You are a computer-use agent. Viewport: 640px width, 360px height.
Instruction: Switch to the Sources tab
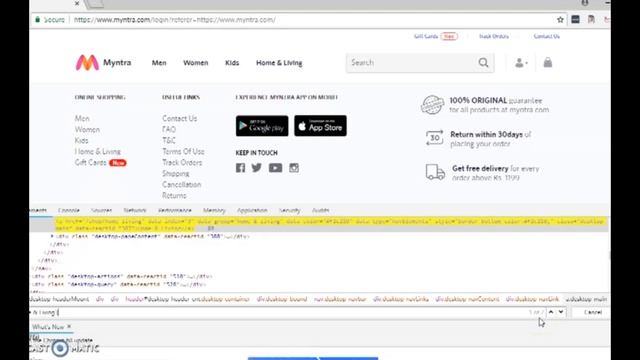pyautogui.click(x=102, y=210)
